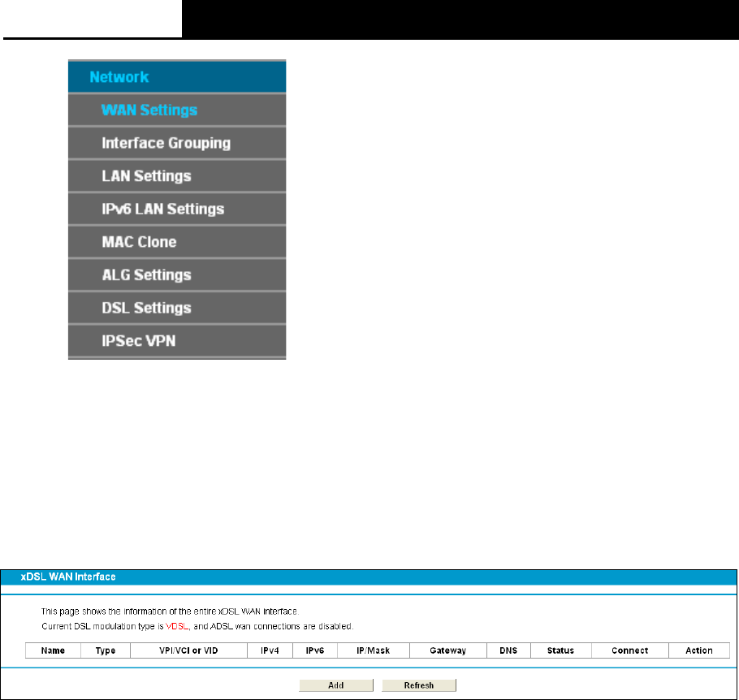Screen dimensions: 739x700
Task: Open IPSec VPN page
Action: click(x=177, y=341)
